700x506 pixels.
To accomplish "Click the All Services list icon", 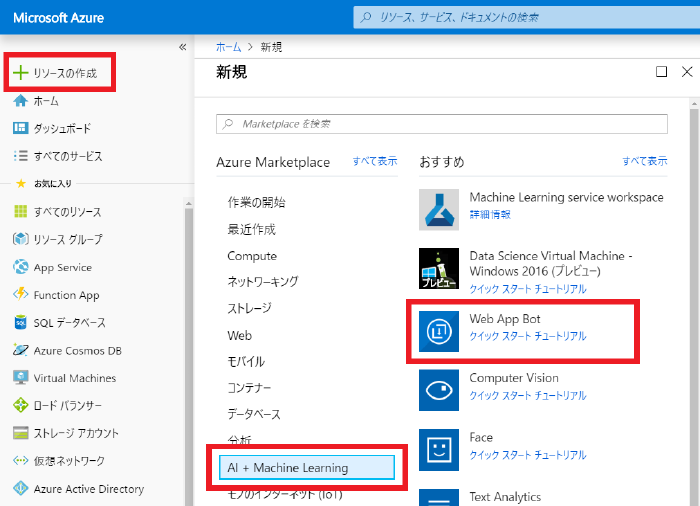I will pos(21,156).
